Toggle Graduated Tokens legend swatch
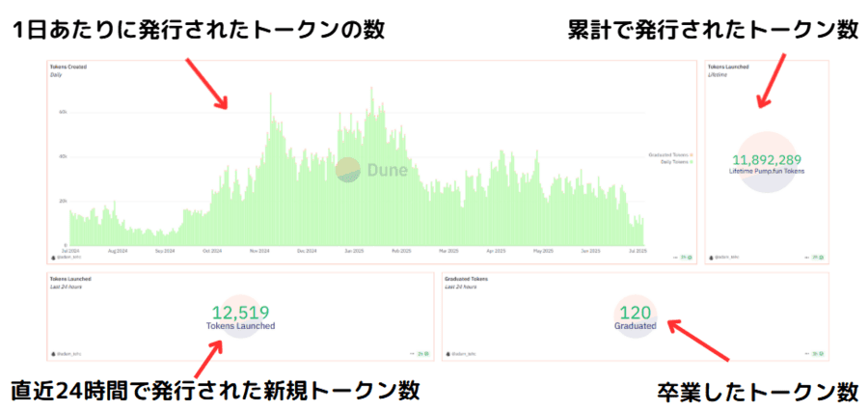This screenshot has width=868, height=411. coord(692,154)
